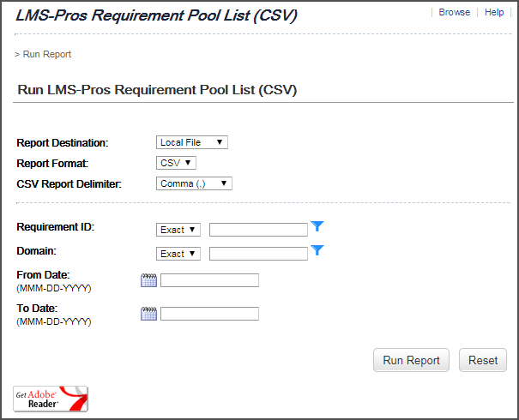Viewport: 519px width, 420px height.
Task: Click the Browse link
Action: (x=454, y=13)
